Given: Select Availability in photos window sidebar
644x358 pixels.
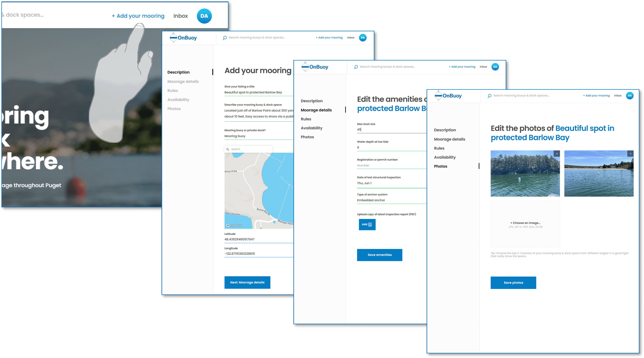Looking at the screenshot, I should coord(445,157).
